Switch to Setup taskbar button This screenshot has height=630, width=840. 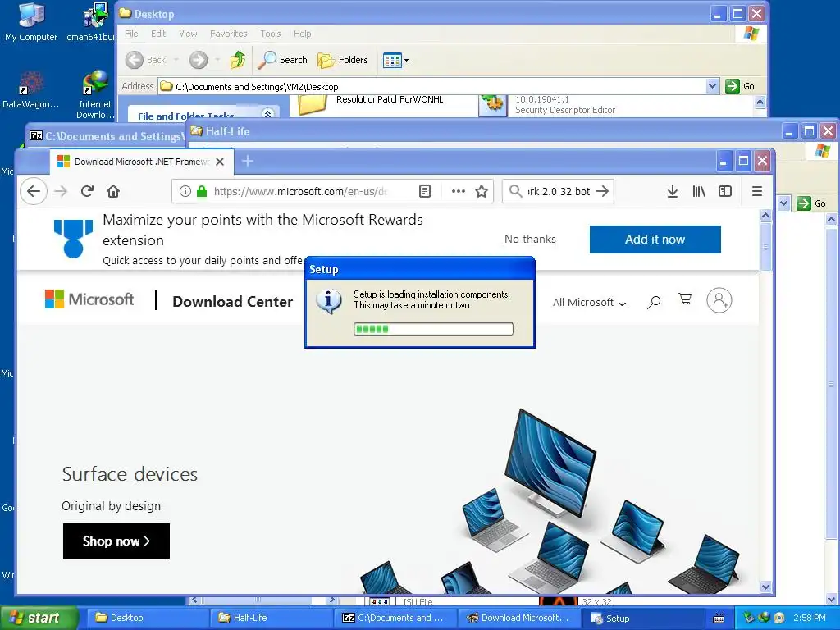click(x=642, y=618)
